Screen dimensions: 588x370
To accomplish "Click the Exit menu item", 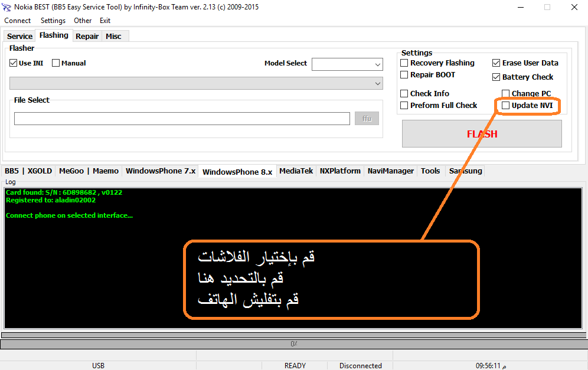I will (105, 21).
